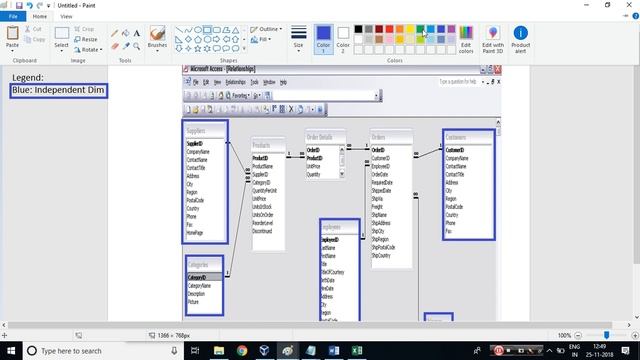
Task: Choose the Five-point star shape
Action: click(x=198, y=49)
